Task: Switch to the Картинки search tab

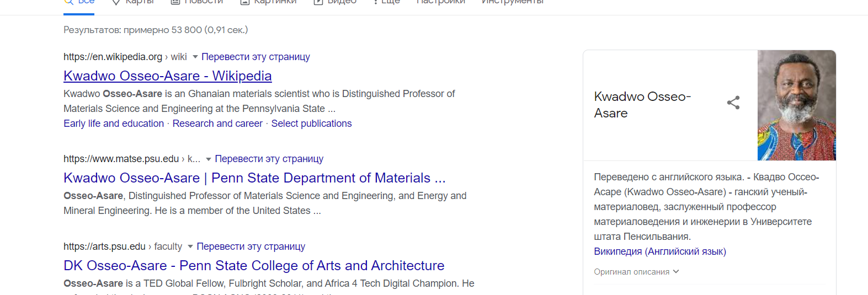Action: (x=269, y=2)
